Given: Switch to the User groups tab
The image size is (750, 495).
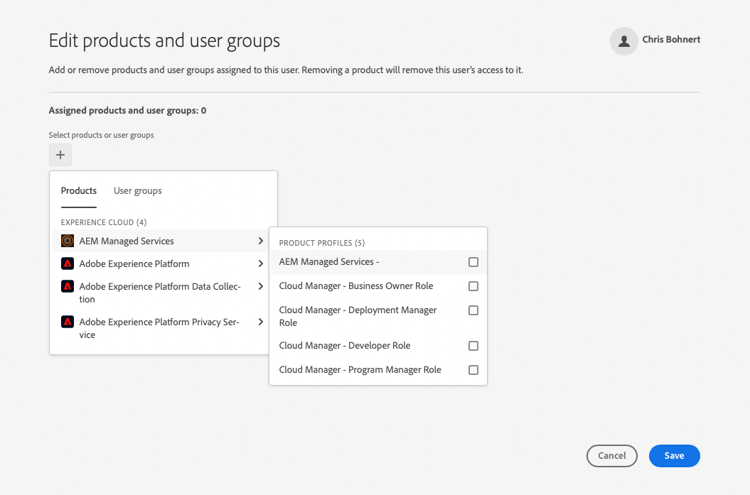Looking at the screenshot, I should [x=138, y=191].
